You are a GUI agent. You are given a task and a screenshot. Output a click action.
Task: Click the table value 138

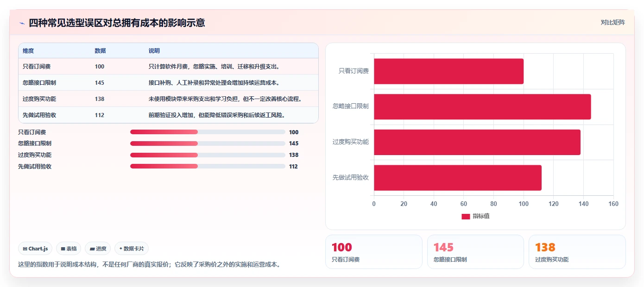(100, 99)
